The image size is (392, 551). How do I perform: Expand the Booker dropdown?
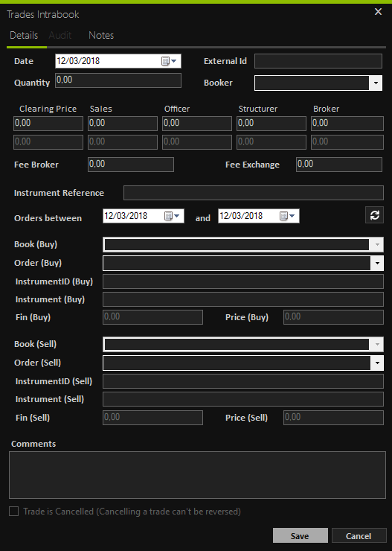point(376,83)
